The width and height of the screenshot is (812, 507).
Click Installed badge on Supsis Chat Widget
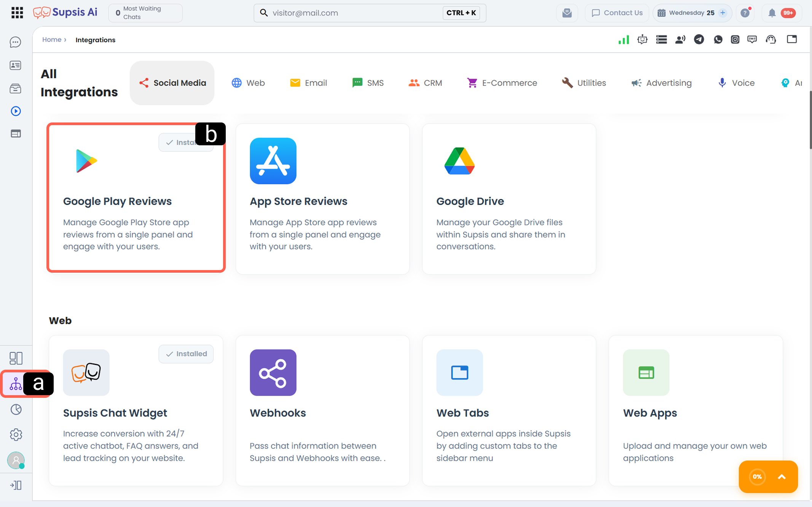(x=186, y=354)
